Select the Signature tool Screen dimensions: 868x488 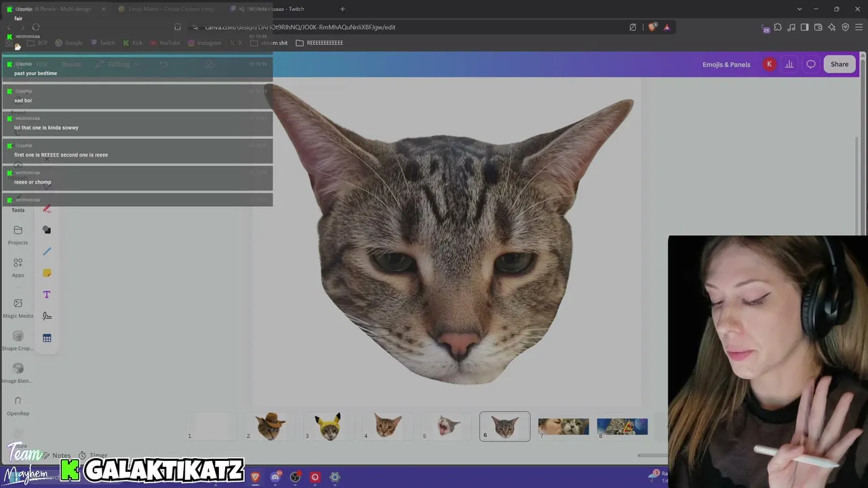(x=47, y=316)
